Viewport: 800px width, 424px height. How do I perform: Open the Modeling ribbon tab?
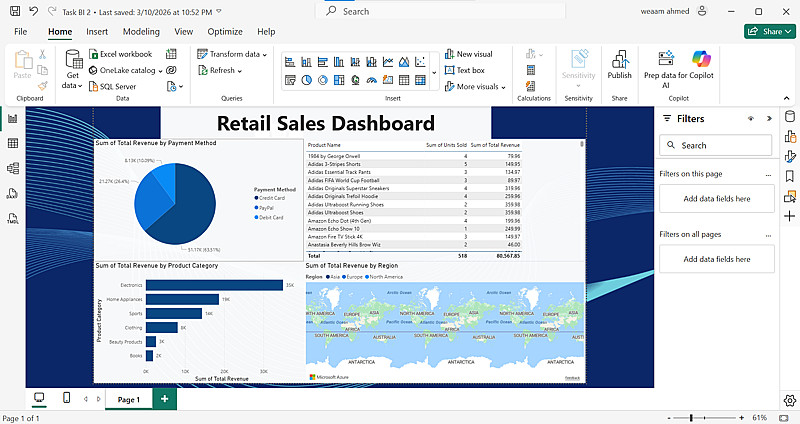(141, 32)
